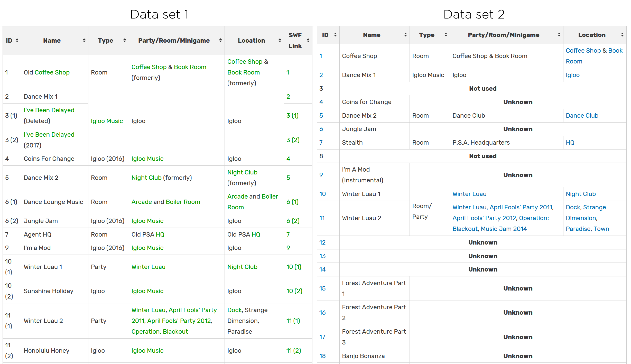Open Town location link in Data set 2

pos(601,229)
